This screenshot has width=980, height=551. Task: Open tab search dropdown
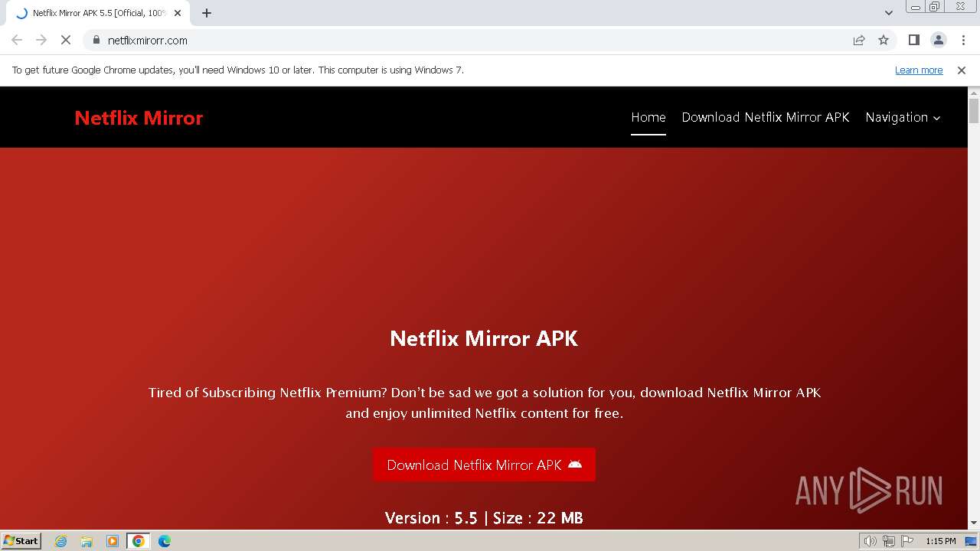(889, 13)
